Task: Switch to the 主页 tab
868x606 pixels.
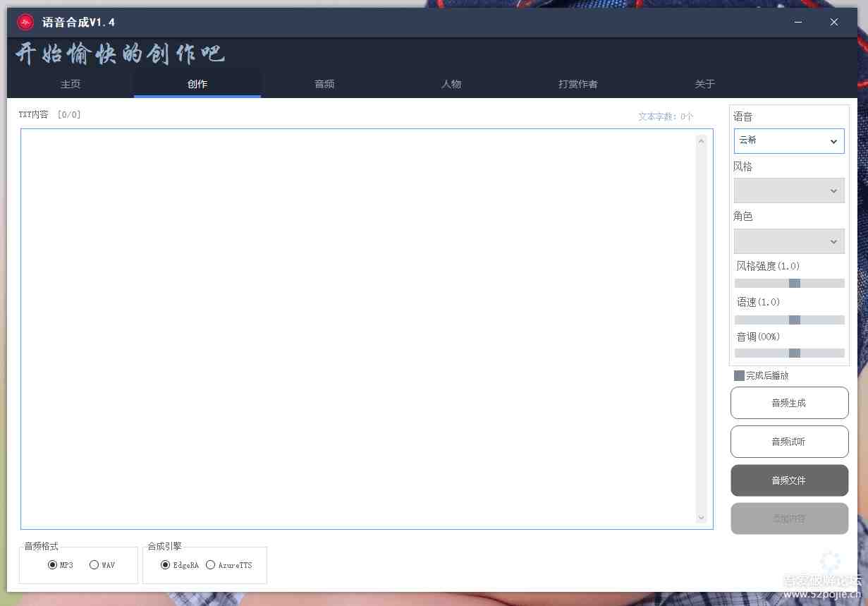Action: [70, 84]
